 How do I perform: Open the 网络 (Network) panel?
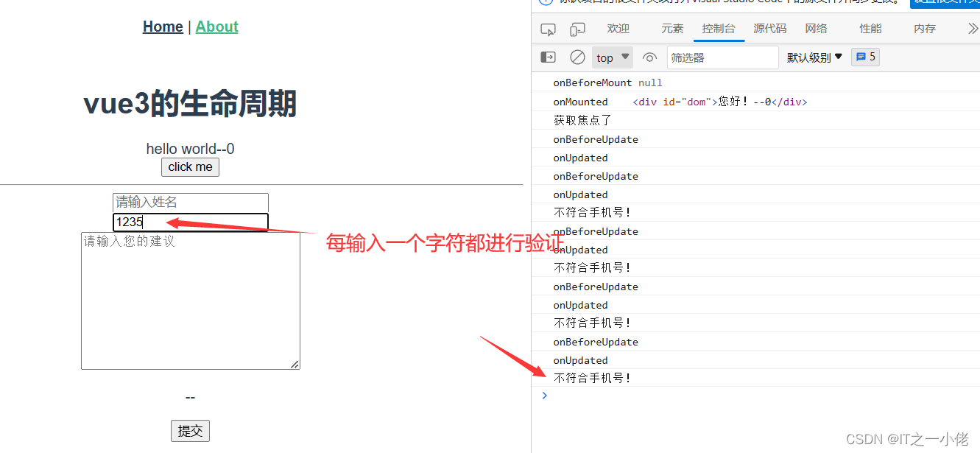(x=816, y=28)
